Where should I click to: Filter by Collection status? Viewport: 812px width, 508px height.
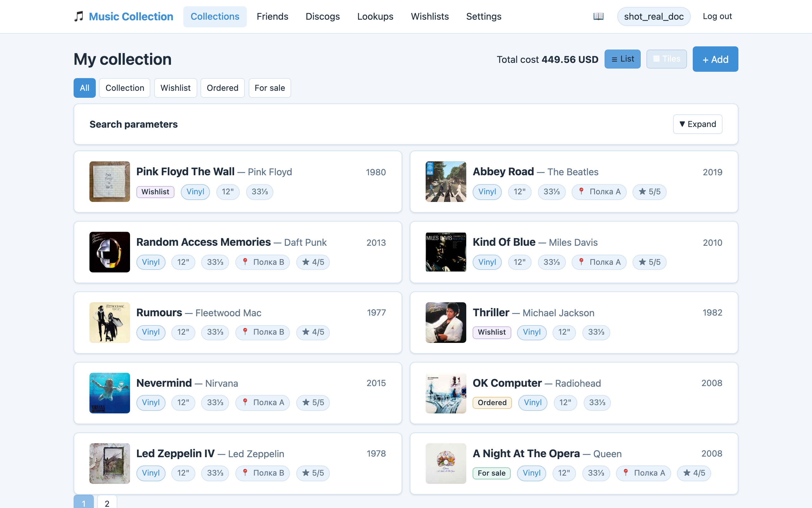[125, 88]
